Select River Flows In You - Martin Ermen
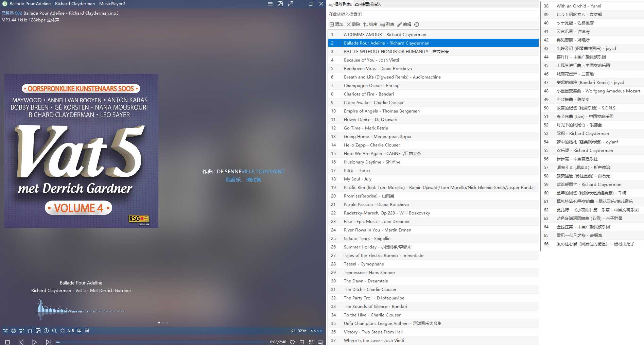The height and width of the screenshot is (346, 644). pos(433,230)
